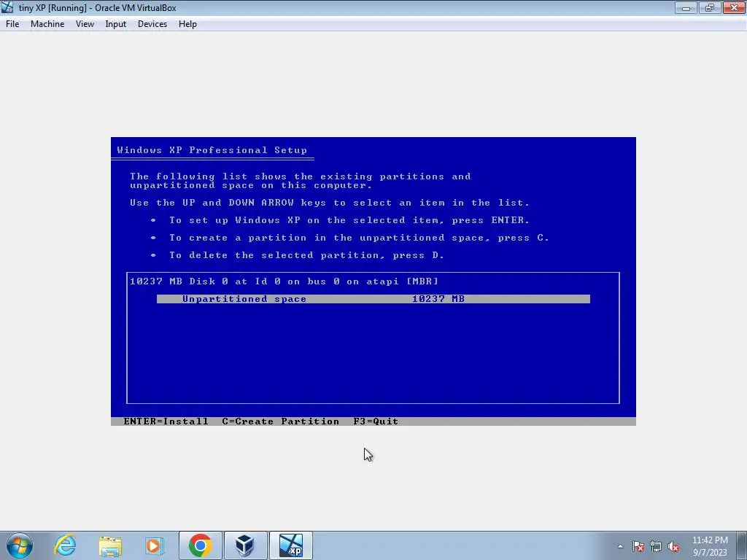Click the Disk 0 atapi [MBR] line

pos(284,281)
